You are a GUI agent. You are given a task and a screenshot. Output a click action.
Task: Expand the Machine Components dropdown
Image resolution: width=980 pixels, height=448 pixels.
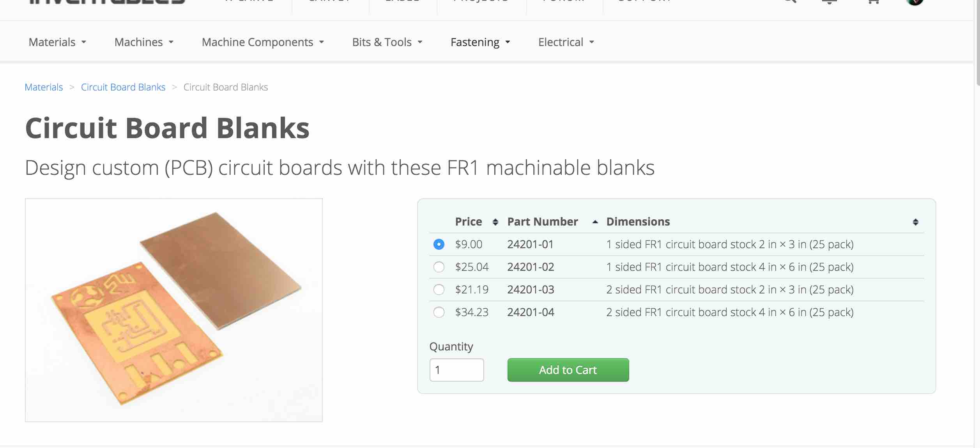pyautogui.click(x=263, y=42)
